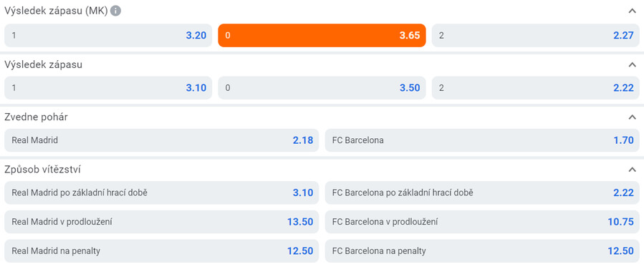
Task: Choose FC Barcelona po základní hrací době
Action: click(x=482, y=193)
